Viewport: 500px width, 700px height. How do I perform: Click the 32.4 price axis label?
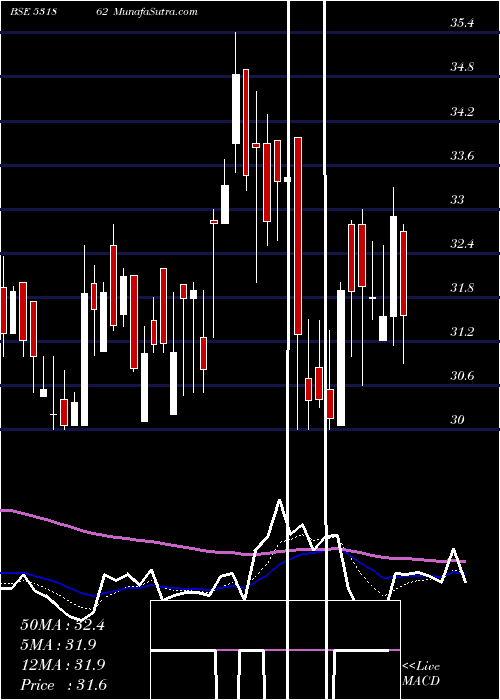pyautogui.click(x=462, y=244)
